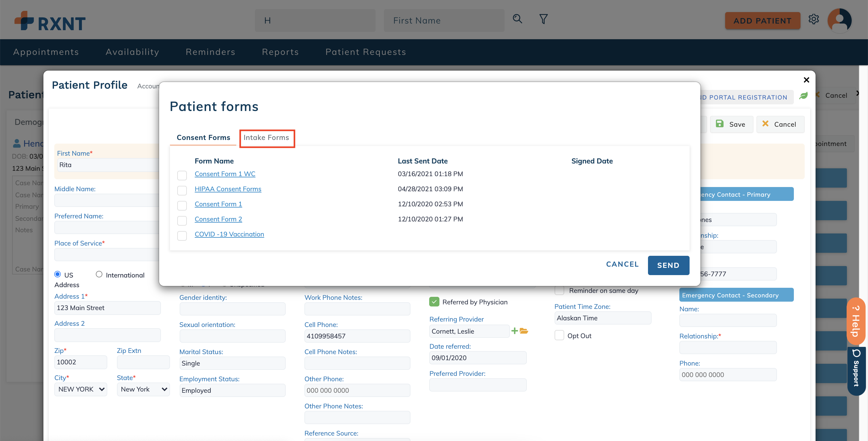
Task: Check the COVID -19 Vaccination checkbox
Action: pos(182,236)
